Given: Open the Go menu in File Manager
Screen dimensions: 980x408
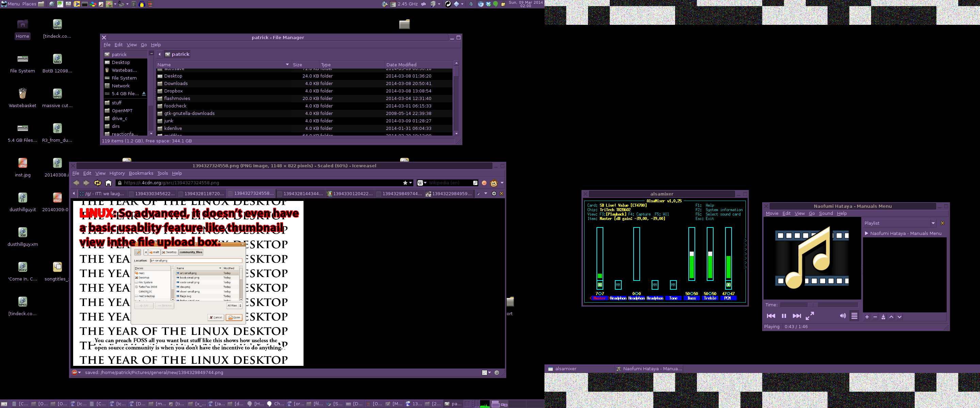Looking at the screenshot, I should 143,45.
